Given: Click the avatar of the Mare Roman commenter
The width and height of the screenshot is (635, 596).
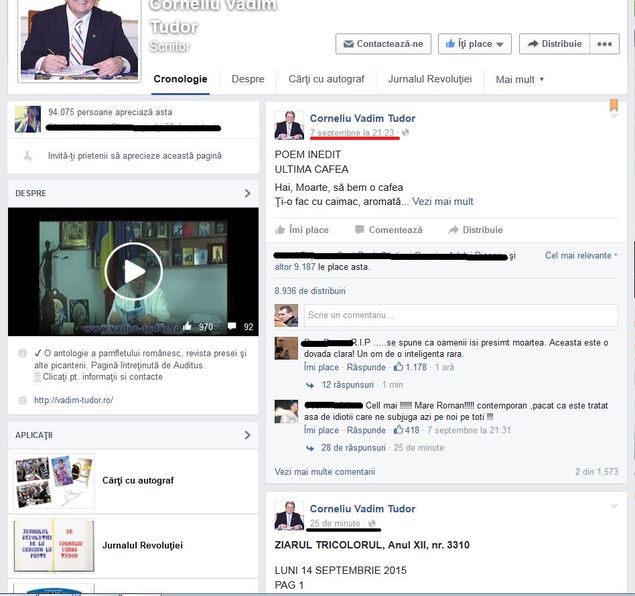Looking at the screenshot, I should [x=286, y=411].
